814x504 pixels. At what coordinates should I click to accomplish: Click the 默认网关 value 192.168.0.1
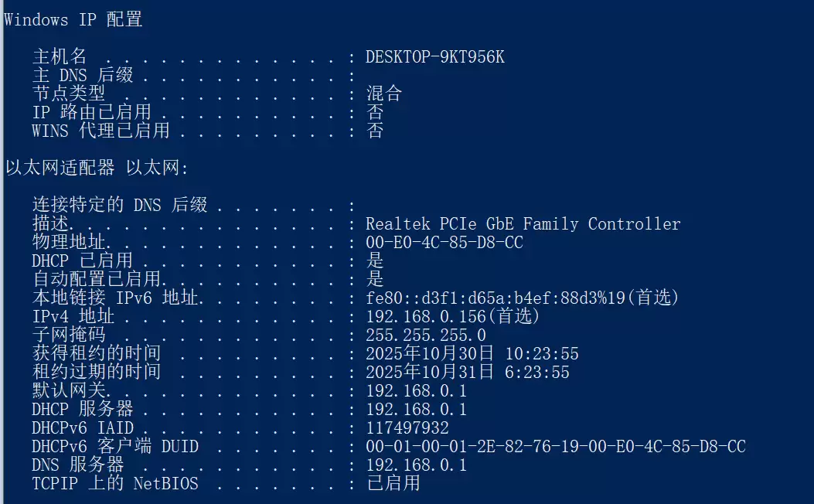click(x=416, y=391)
